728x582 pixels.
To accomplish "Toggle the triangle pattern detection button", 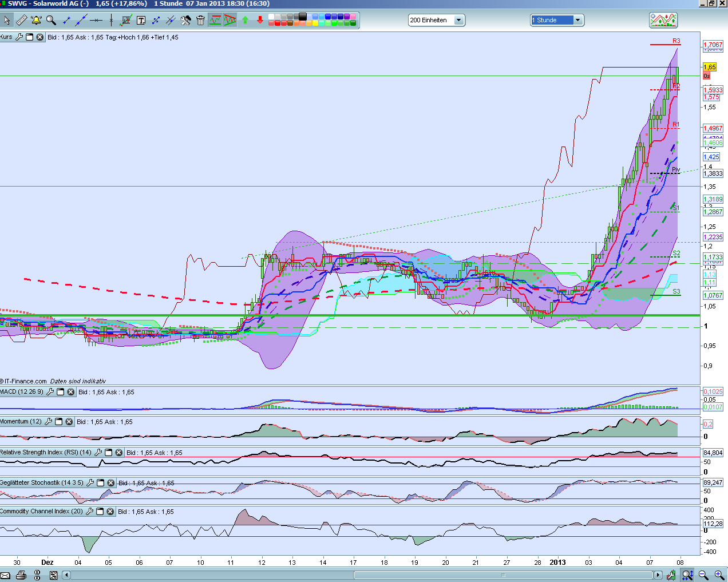I will [x=230, y=20].
